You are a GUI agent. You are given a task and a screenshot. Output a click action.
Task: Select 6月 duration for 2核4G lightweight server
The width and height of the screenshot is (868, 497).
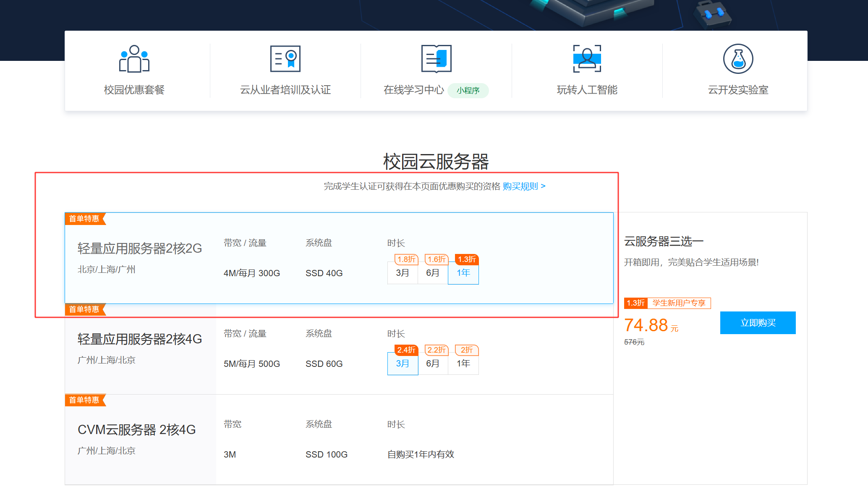433,364
